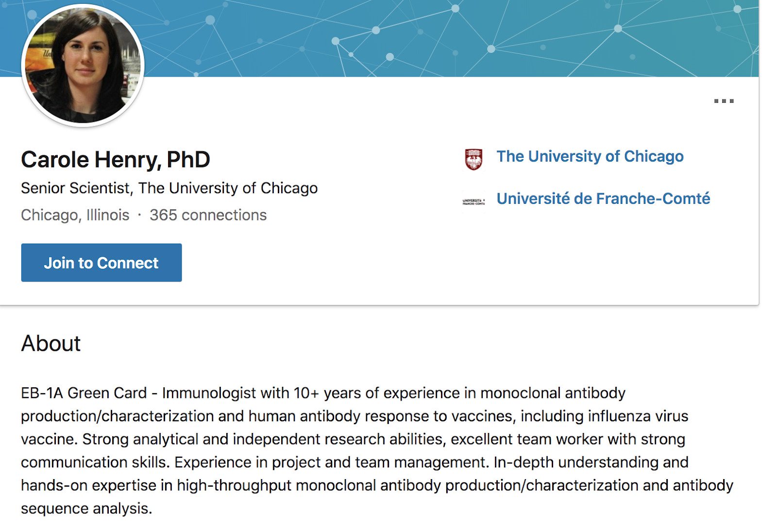The image size is (777, 532).
Task: Open Carole Henry's profile photo
Action: tap(83, 66)
